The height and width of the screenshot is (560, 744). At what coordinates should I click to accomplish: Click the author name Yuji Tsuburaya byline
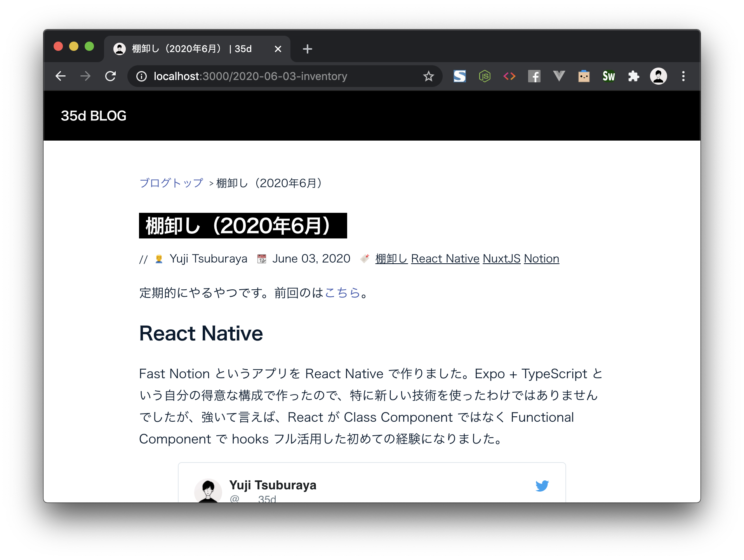point(209,259)
